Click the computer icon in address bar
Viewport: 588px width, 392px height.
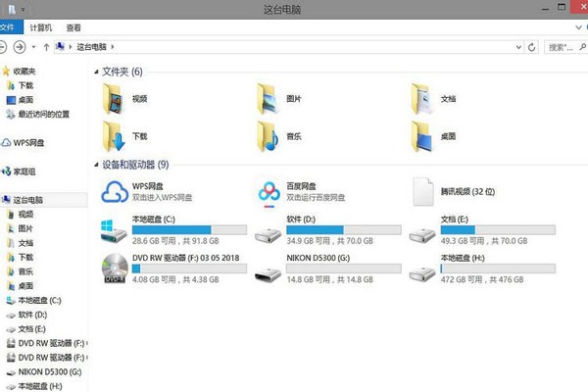[60, 46]
